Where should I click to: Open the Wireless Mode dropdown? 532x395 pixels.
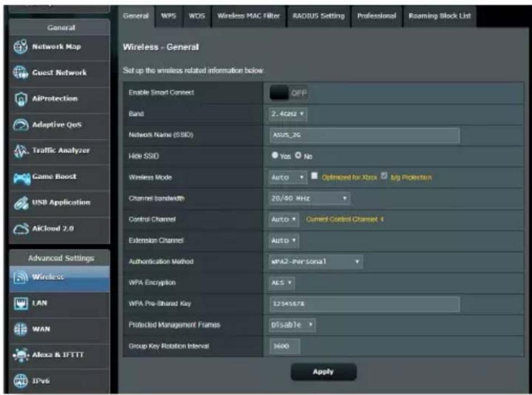coord(287,177)
